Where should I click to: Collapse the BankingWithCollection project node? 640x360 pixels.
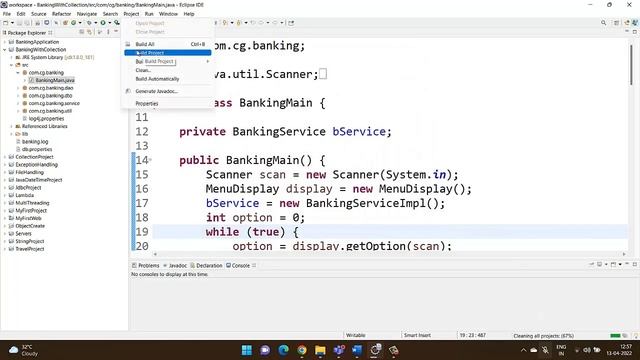tap(5, 50)
